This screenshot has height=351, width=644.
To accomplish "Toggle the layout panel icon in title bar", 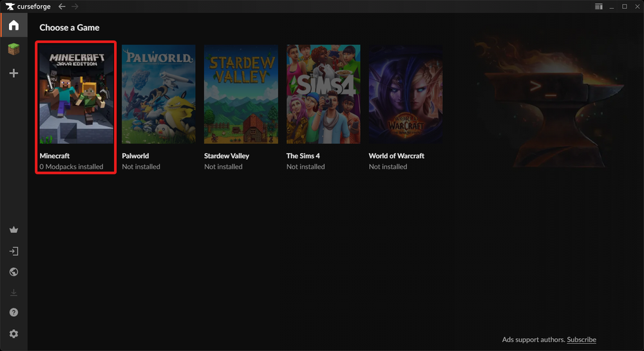I will (598, 6).
